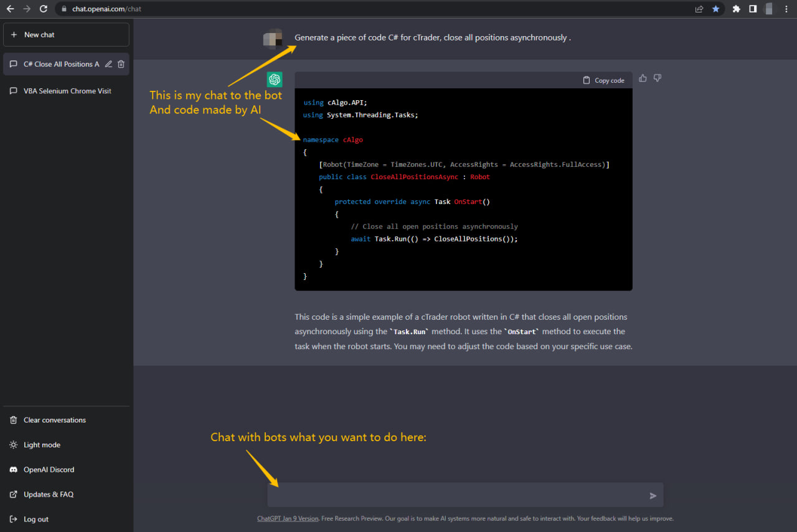Start a New chat
This screenshot has height=532, width=797.
tap(66, 35)
